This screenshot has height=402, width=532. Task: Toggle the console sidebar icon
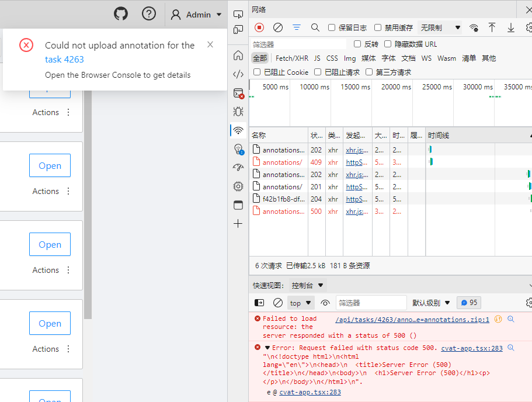point(259,303)
